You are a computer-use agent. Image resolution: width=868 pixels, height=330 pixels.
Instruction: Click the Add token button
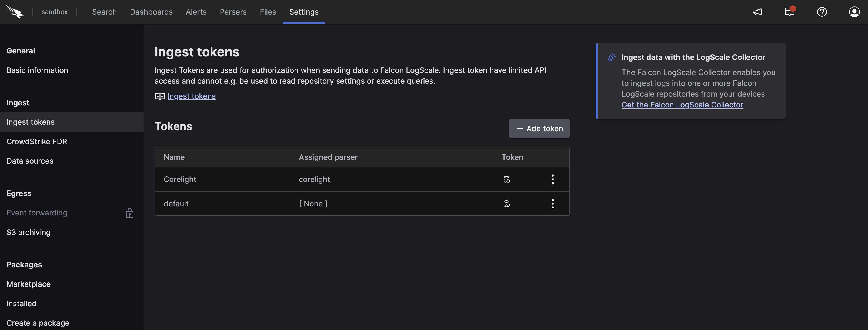(x=539, y=129)
